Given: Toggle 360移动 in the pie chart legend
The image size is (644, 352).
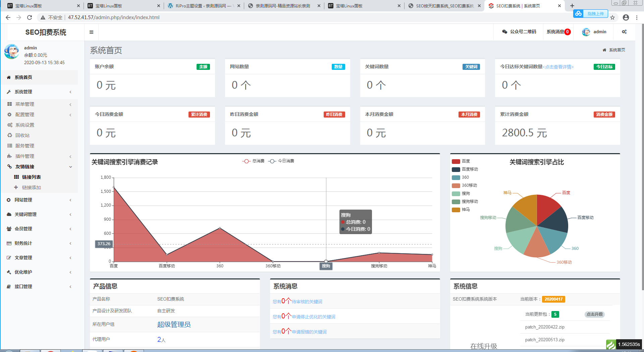Looking at the screenshot, I should (464, 185).
